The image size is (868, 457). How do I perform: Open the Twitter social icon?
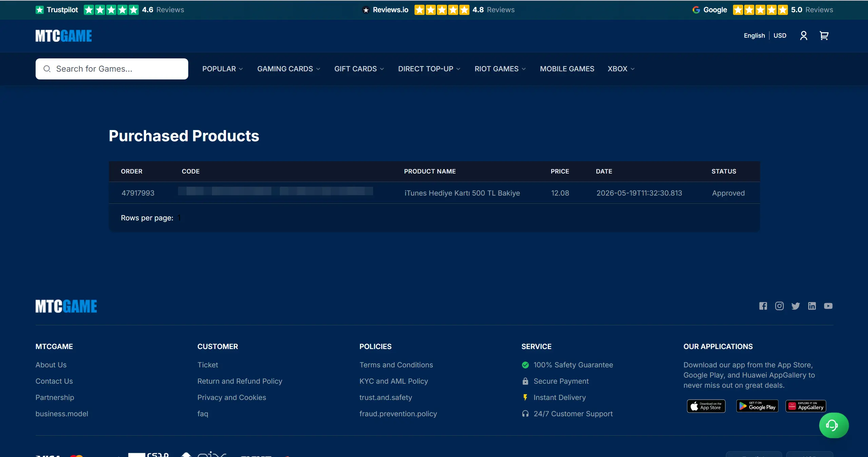pos(795,306)
